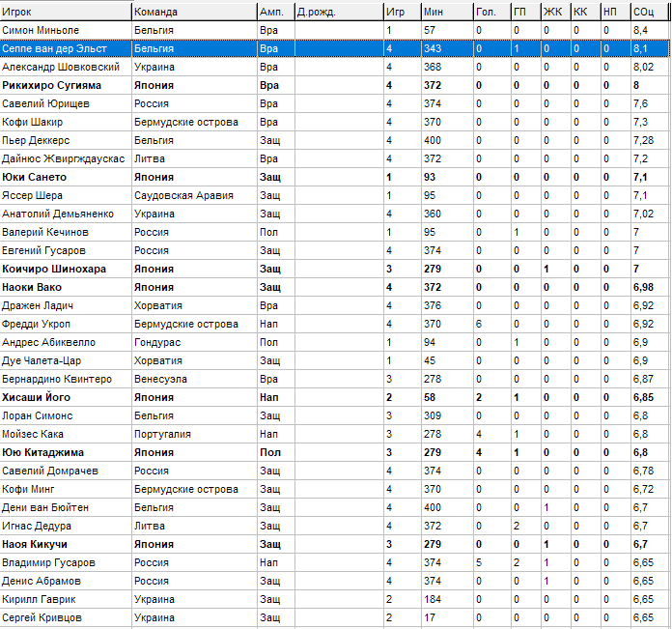Select player Наоя Кикучи
Screen dimensions: 672x629
(35, 544)
